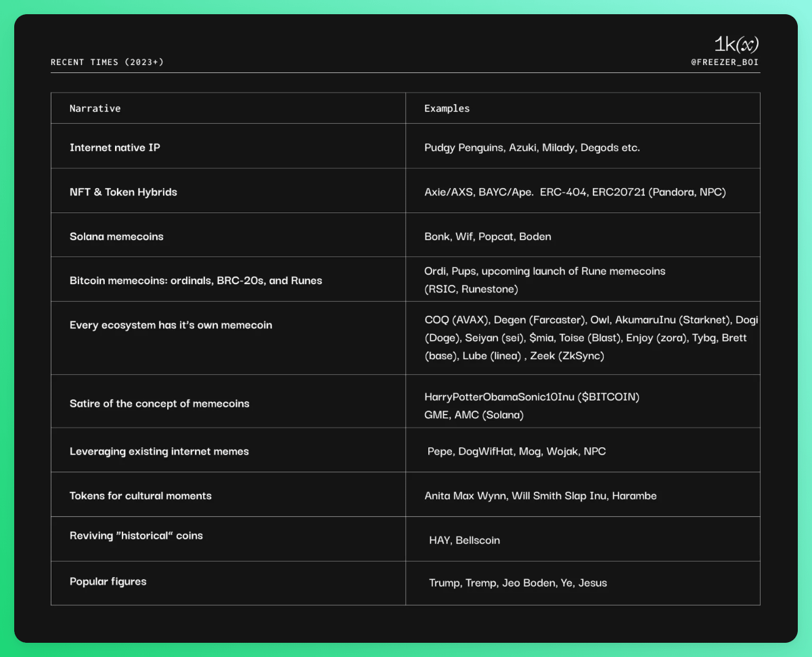
Task: Click the HarryPotterObamaSonic10Inu ($BITCOIN) text
Action: 531,397
